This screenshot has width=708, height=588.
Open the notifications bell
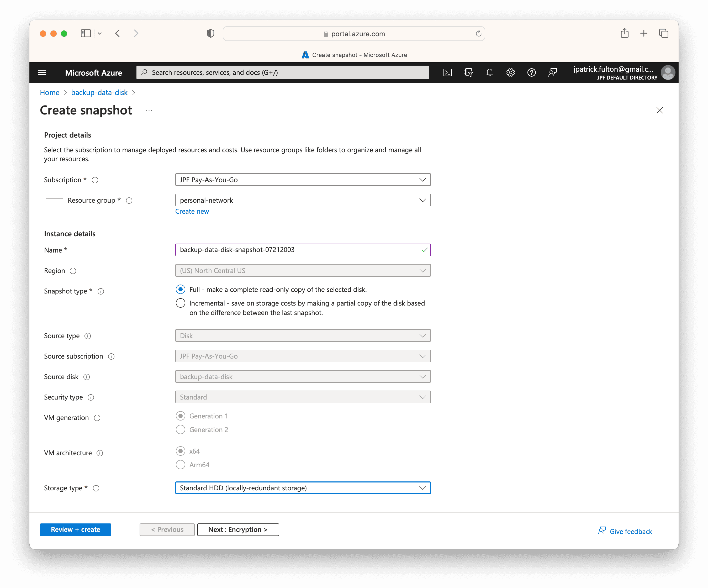pos(489,72)
